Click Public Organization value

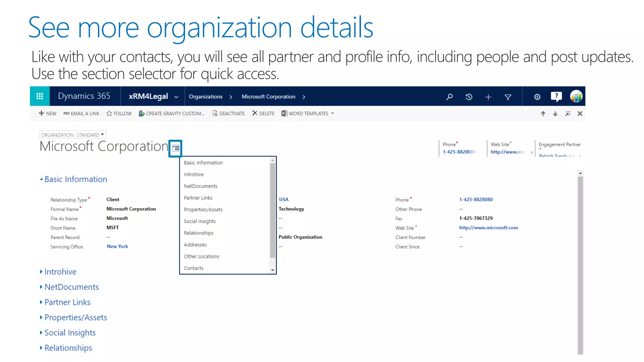(x=300, y=237)
